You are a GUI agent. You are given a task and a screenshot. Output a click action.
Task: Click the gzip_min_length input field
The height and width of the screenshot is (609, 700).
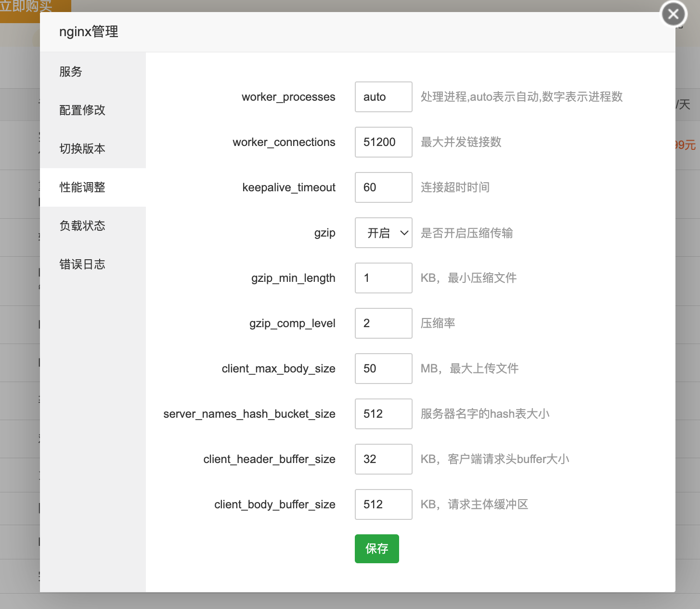tap(384, 278)
